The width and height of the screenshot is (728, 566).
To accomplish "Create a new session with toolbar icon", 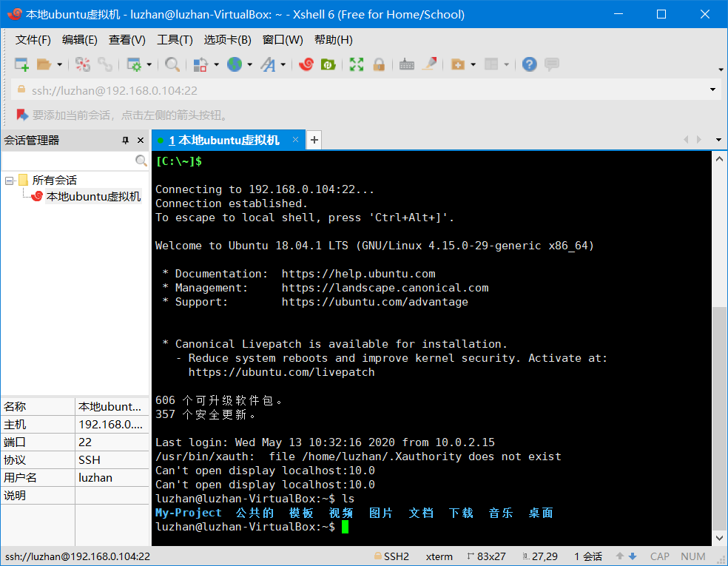I will (x=21, y=64).
